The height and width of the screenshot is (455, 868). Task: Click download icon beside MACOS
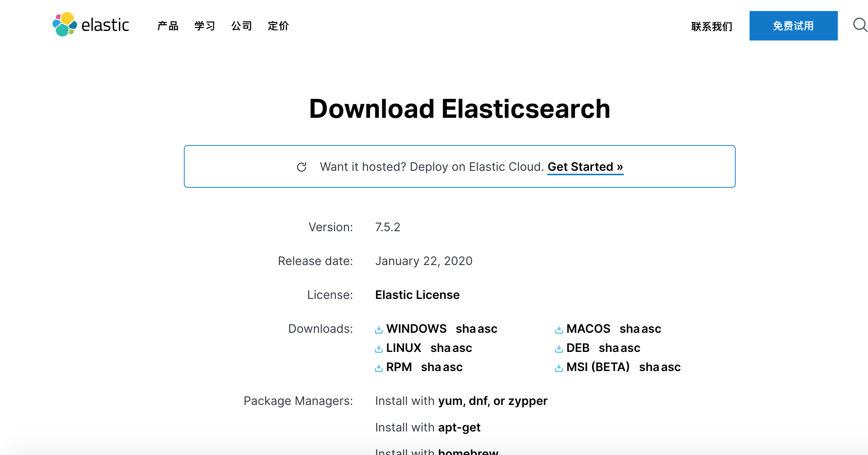click(x=559, y=329)
